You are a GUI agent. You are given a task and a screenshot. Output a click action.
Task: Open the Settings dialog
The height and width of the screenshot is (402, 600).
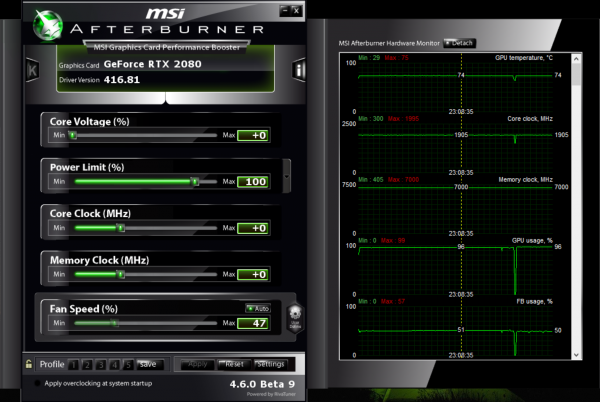271,364
